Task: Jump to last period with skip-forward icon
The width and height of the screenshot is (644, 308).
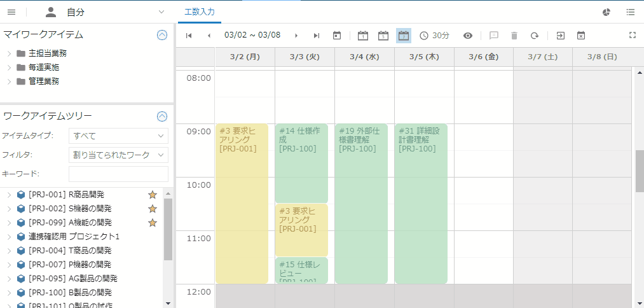Action: 316,36
